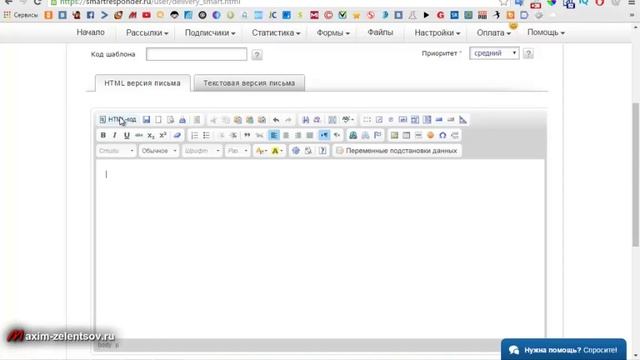Toggle Subscript formatting
This screenshot has height=360, width=640.
151,135
